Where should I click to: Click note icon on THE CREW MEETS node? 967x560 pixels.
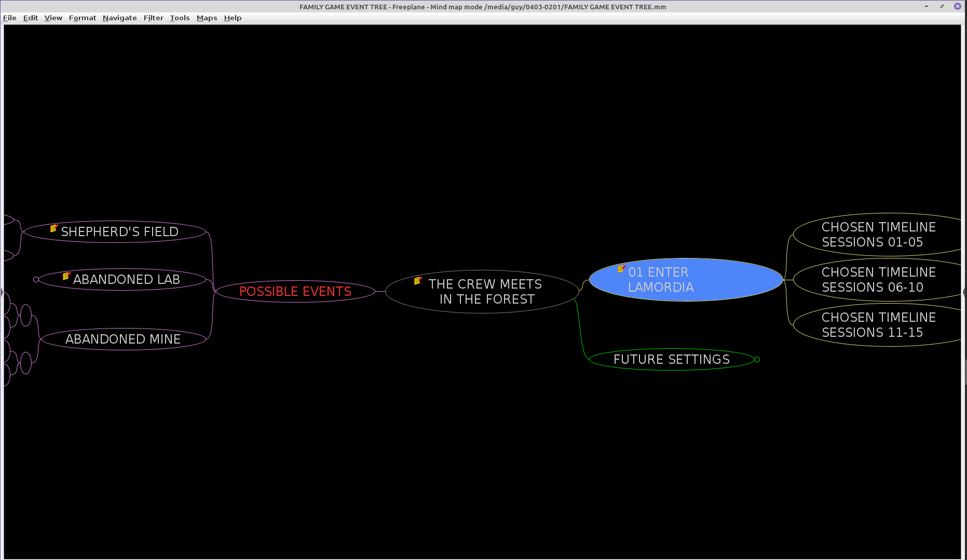click(418, 280)
